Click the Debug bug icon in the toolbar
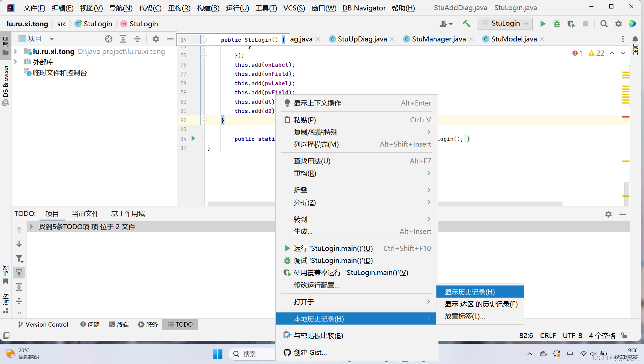The height and width of the screenshot is (364, 644). click(557, 24)
